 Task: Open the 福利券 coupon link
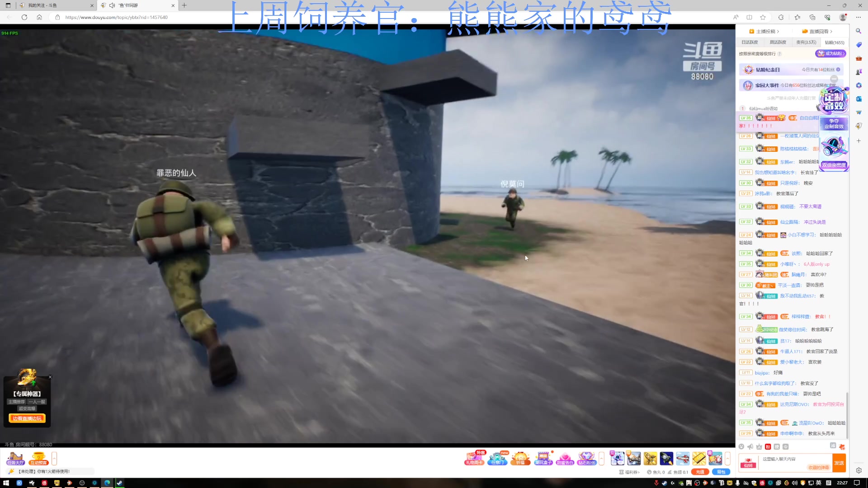tap(629, 472)
